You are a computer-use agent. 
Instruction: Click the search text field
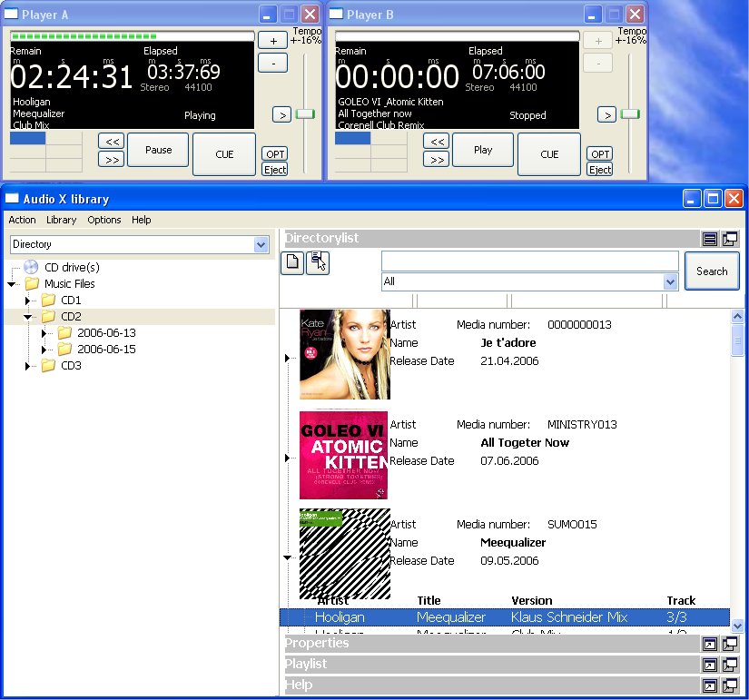click(529, 261)
